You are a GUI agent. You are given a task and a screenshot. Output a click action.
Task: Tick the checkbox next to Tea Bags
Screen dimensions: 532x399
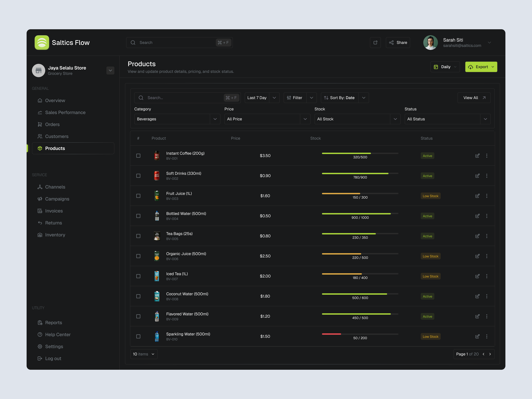click(x=138, y=236)
